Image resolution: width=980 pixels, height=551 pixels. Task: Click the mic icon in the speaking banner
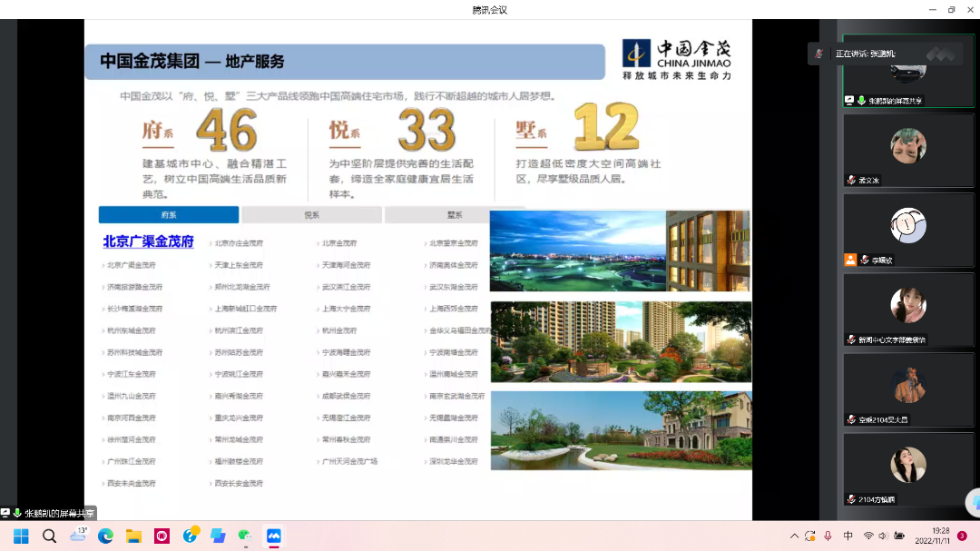click(x=819, y=54)
